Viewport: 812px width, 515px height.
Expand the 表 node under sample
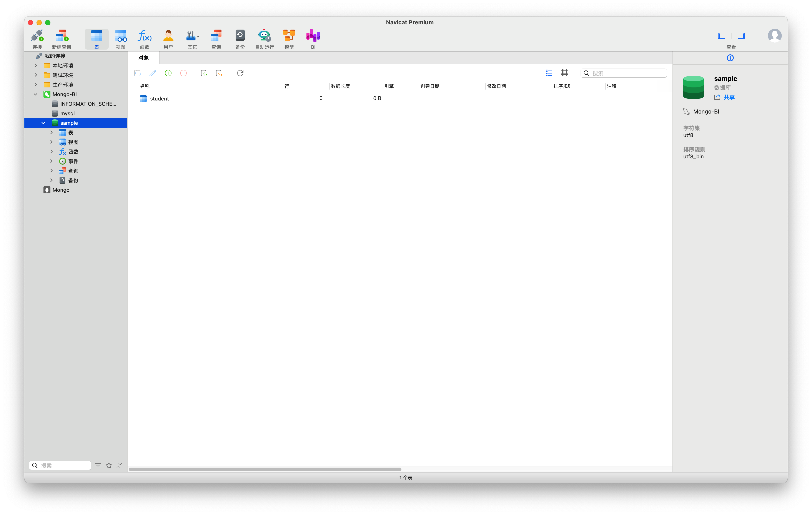coord(52,132)
